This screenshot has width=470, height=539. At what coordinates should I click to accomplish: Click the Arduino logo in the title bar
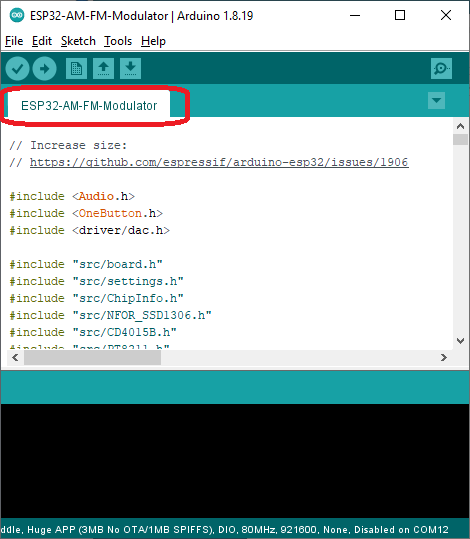tap(17, 15)
